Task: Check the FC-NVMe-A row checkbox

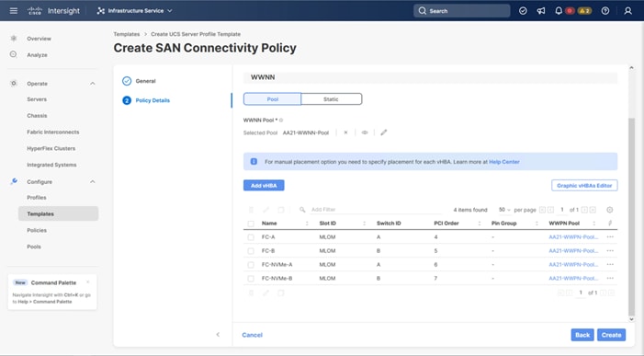Action: click(x=251, y=265)
